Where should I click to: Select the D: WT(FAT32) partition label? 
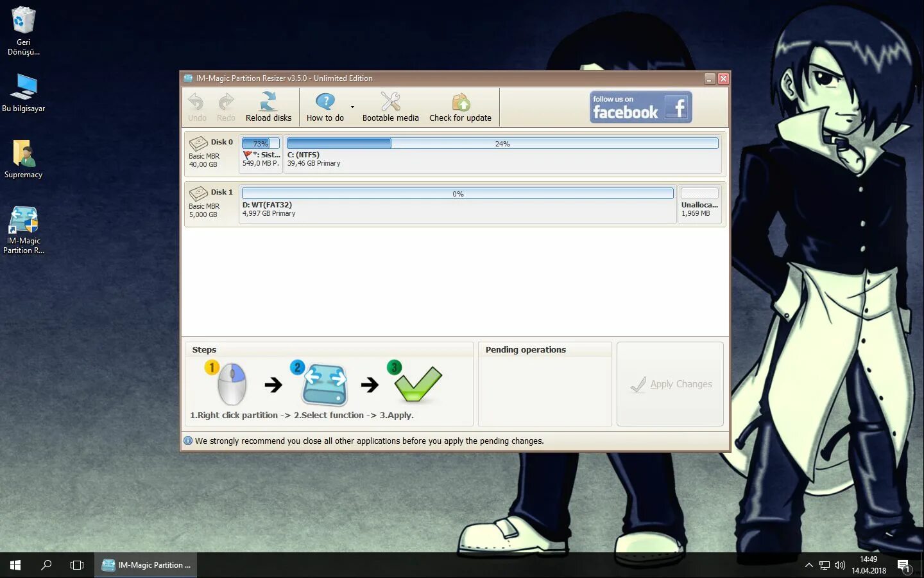[267, 205]
